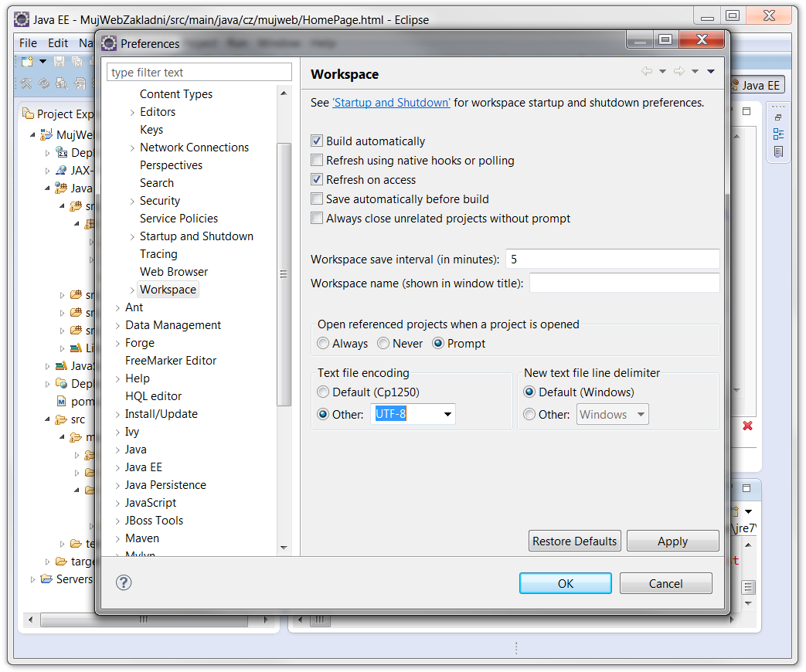Click the help question mark icon
Viewport: 806px width, 672px height.
pyautogui.click(x=124, y=582)
